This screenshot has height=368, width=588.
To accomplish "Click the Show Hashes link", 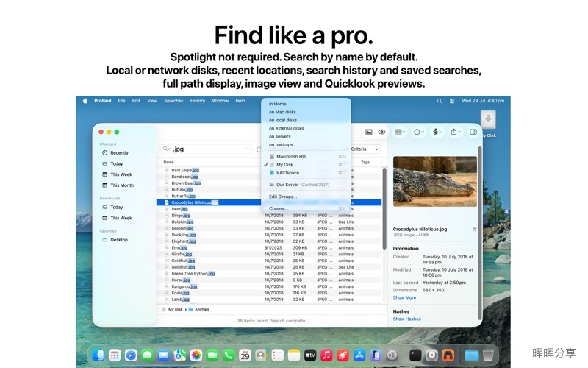I will click(407, 319).
